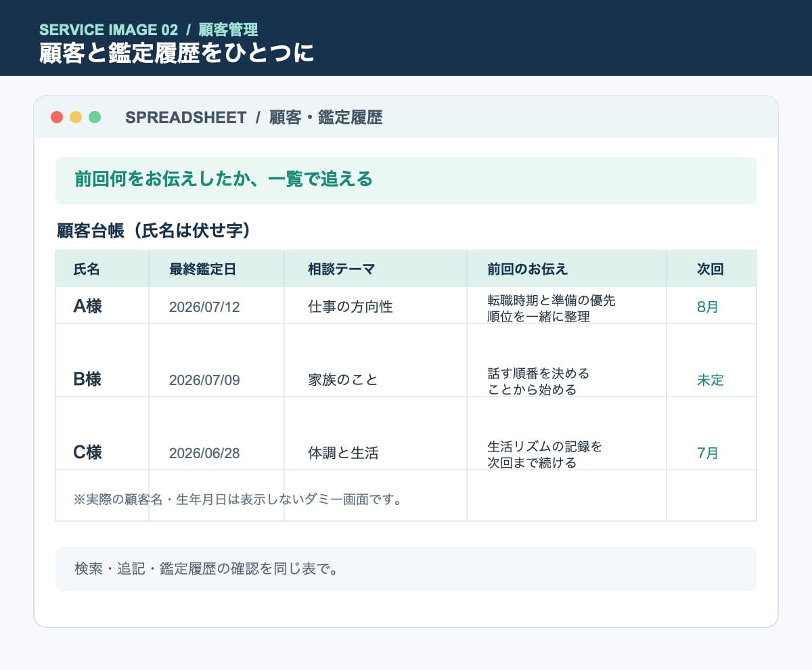Image resolution: width=812 pixels, height=670 pixels.
Task: Select the note 生活リズムの記録を次回まで続ける
Action: click(x=545, y=454)
